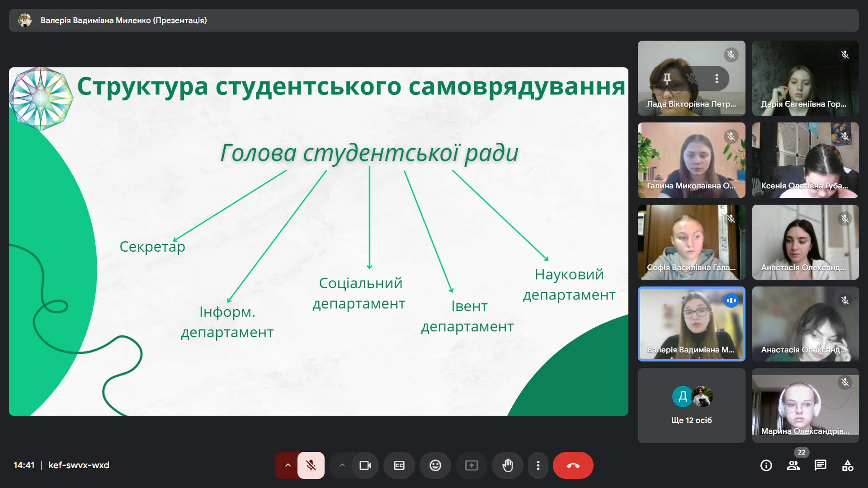Open audio settings chevron next to microphone
The width and height of the screenshot is (868, 488).
288,465
